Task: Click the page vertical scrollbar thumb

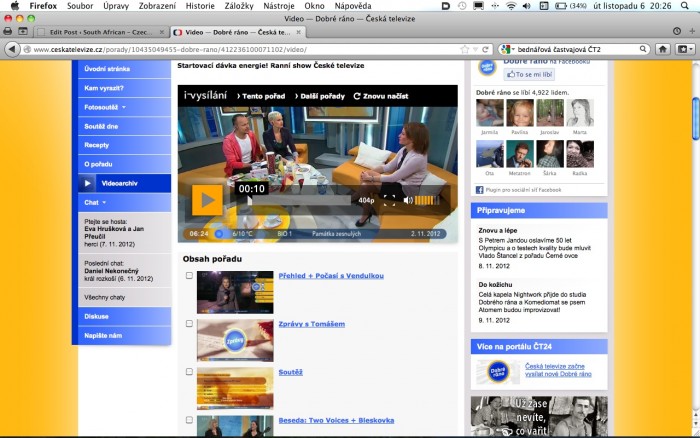Action: 696,119
